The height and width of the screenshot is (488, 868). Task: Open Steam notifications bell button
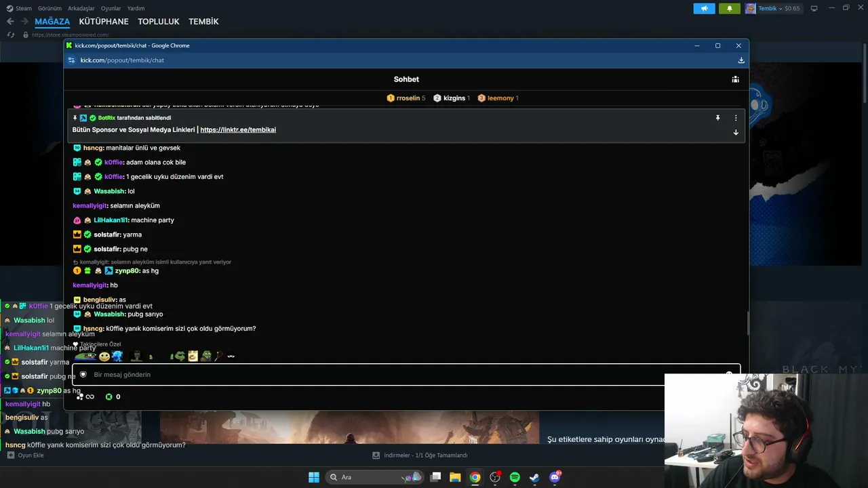pyautogui.click(x=730, y=8)
